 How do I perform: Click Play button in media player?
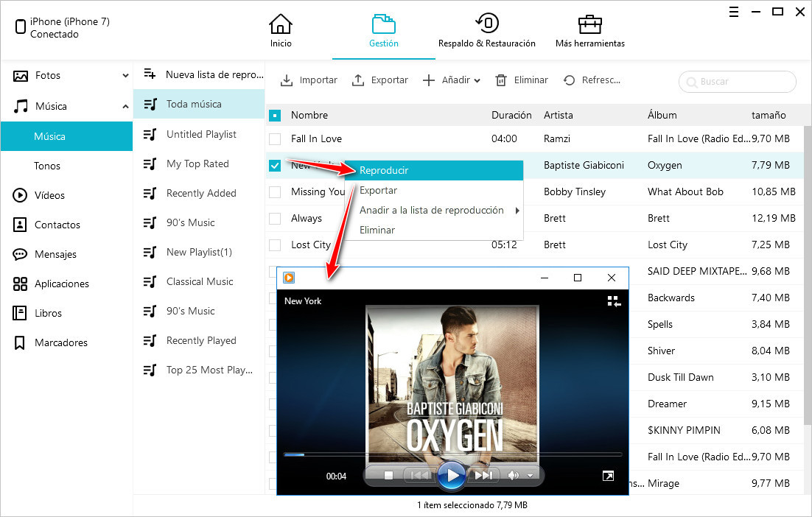tap(452, 475)
